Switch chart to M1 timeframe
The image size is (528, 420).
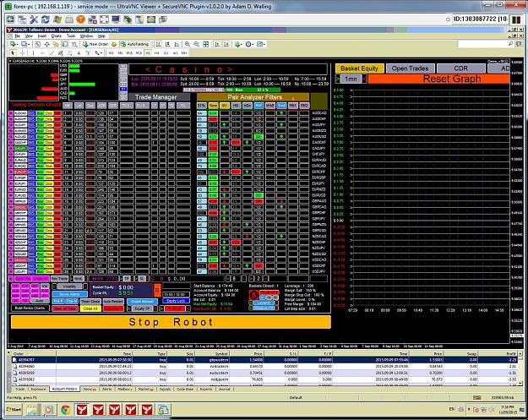pyautogui.click(x=112, y=53)
